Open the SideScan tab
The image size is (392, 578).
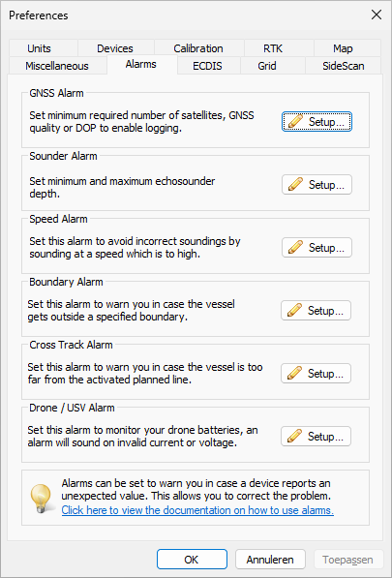pos(344,66)
